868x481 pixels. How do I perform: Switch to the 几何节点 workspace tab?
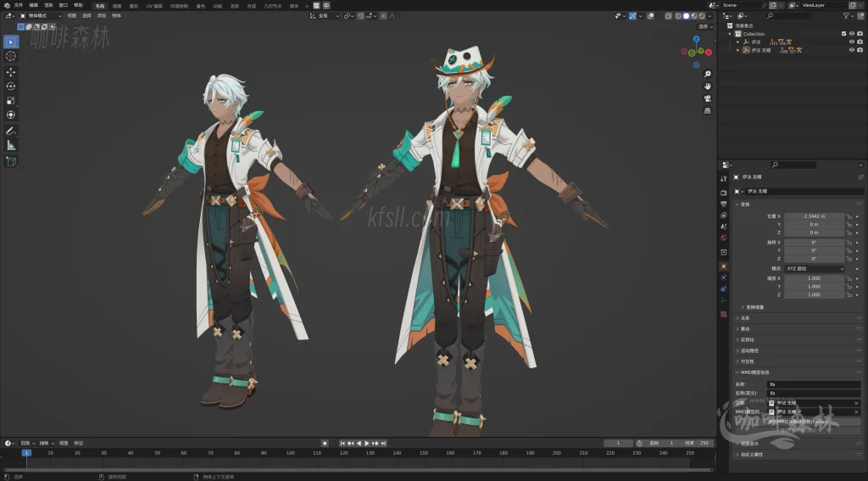pyautogui.click(x=272, y=6)
